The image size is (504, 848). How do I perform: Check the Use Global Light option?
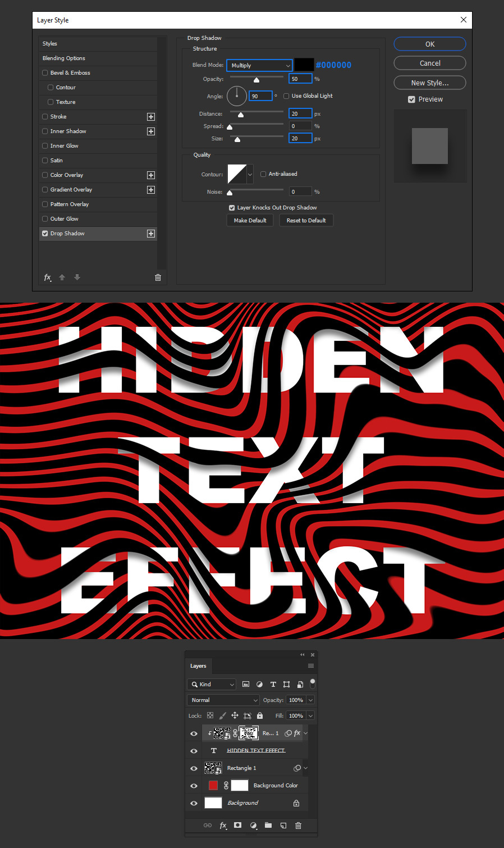click(286, 96)
